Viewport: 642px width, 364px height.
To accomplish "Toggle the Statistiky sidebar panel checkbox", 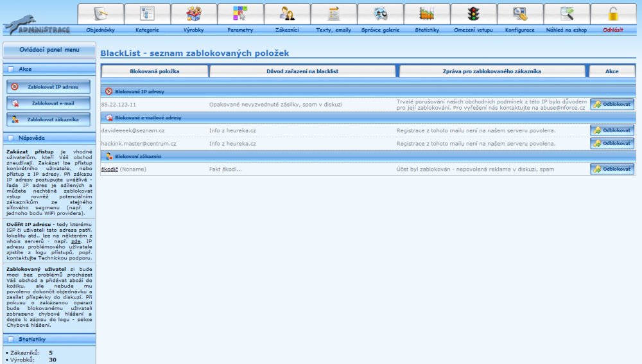I will point(10,339).
